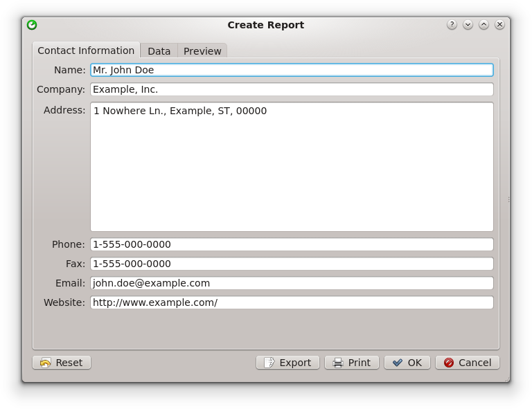The image size is (532, 409).
Task: Click the maximize up-arrow title button
Action: (x=484, y=25)
